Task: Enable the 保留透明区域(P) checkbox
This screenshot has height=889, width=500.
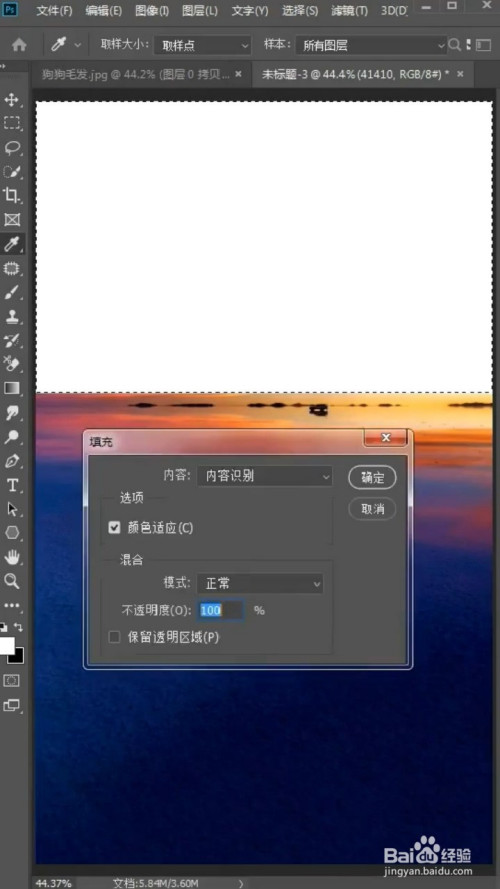Action: (115, 637)
